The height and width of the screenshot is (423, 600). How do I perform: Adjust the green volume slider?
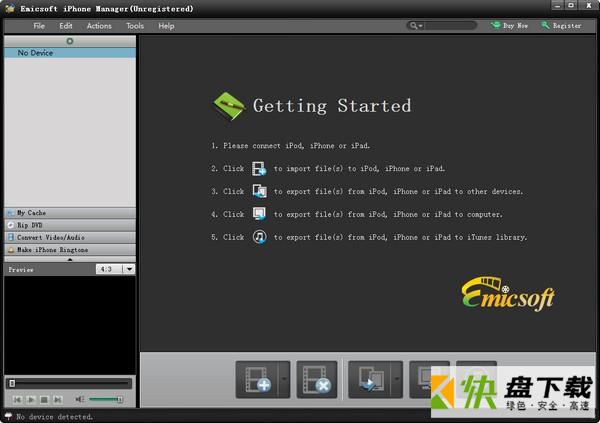tap(106, 400)
